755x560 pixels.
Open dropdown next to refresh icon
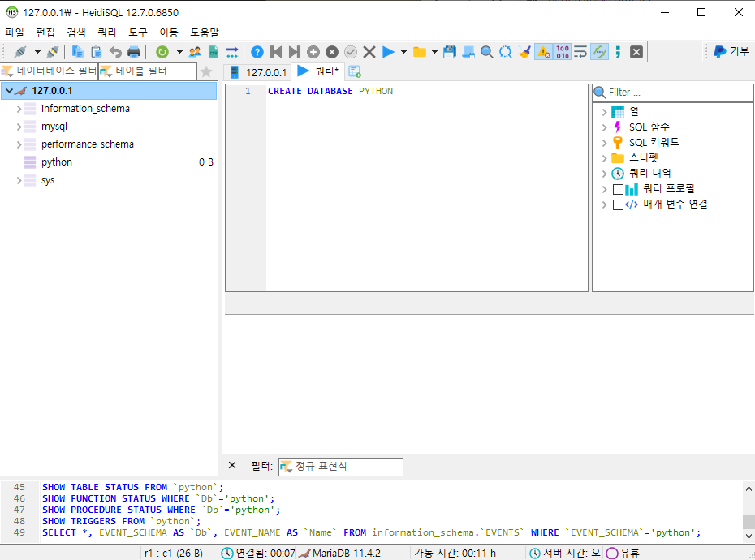[x=179, y=51]
